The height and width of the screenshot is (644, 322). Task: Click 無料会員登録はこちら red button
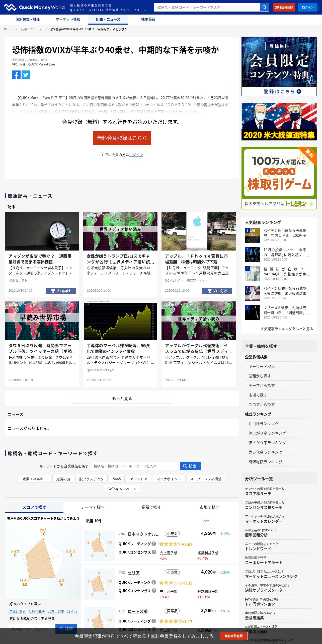pyautogui.click(x=122, y=138)
